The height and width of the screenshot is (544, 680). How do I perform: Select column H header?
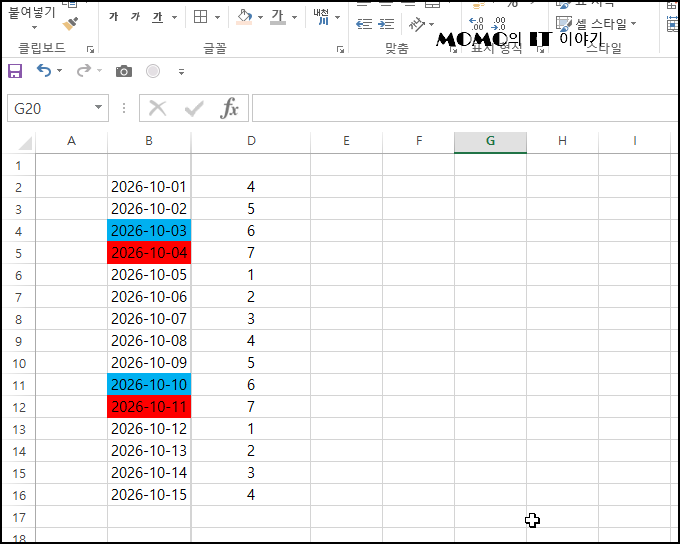[x=562, y=141]
